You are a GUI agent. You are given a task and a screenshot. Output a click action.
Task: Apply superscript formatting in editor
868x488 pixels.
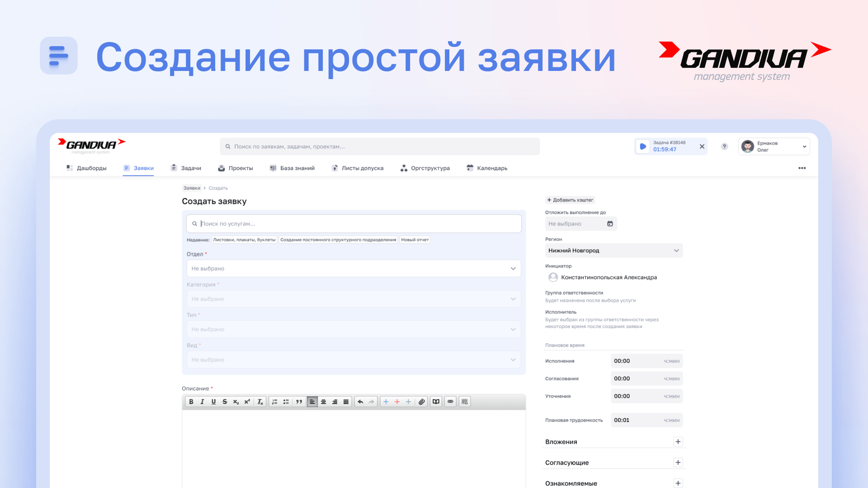pos(247,402)
